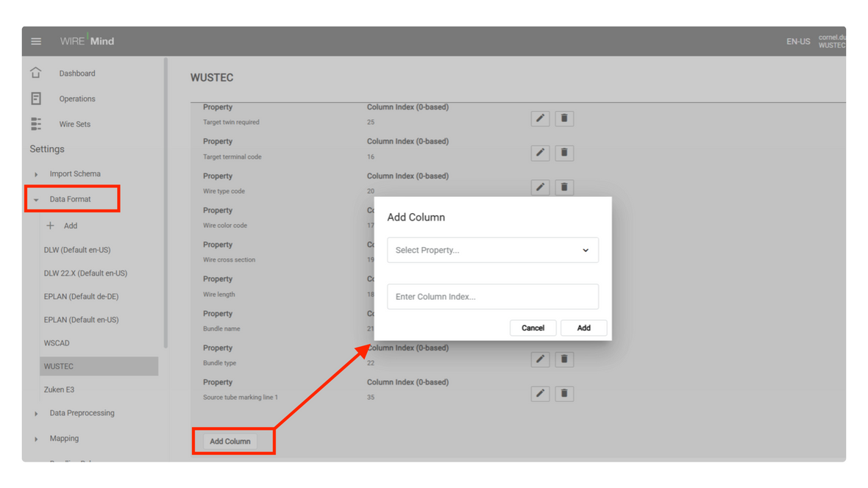The width and height of the screenshot is (868, 488).
Task: Select the Zuken E3 data format
Action: (59, 390)
